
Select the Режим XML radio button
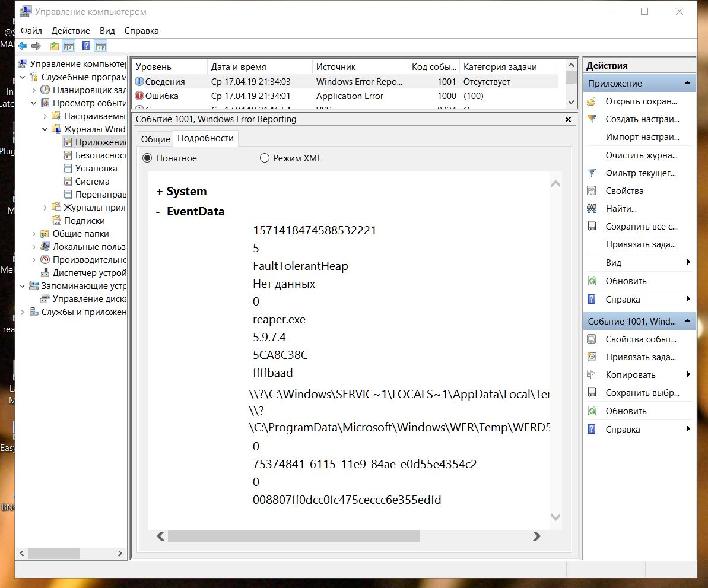click(265, 158)
